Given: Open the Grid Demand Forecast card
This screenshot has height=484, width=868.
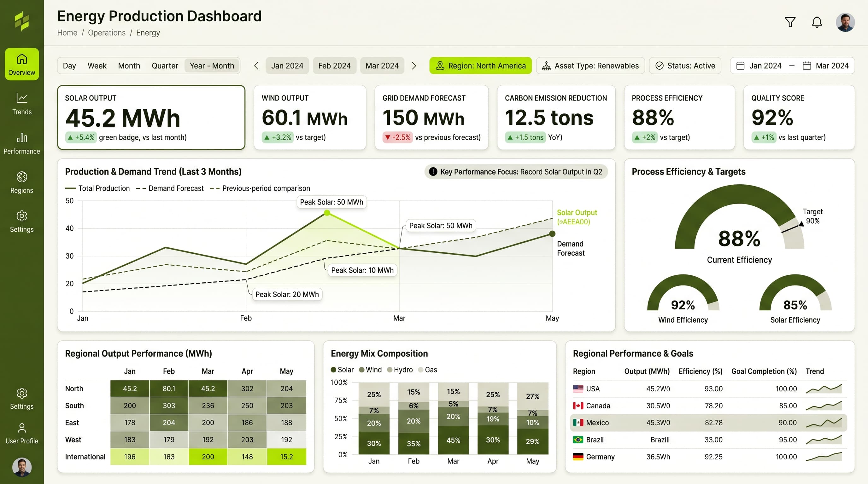Looking at the screenshot, I should click(432, 117).
